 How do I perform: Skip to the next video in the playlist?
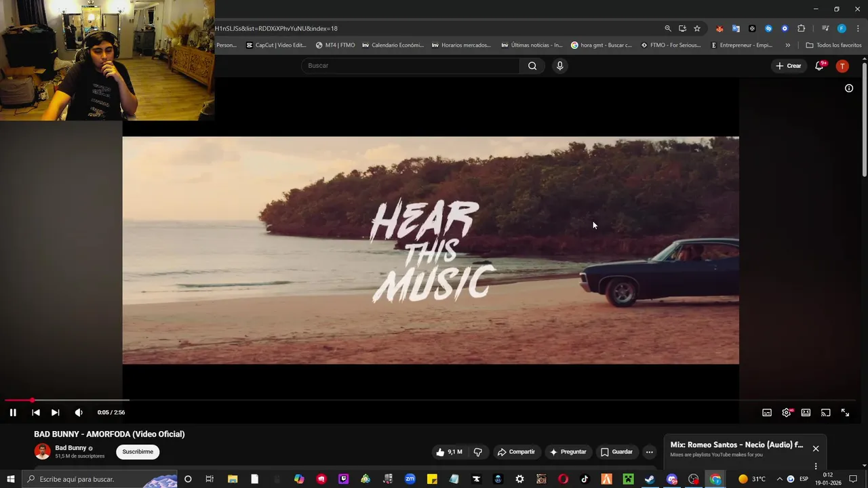point(56,412)
